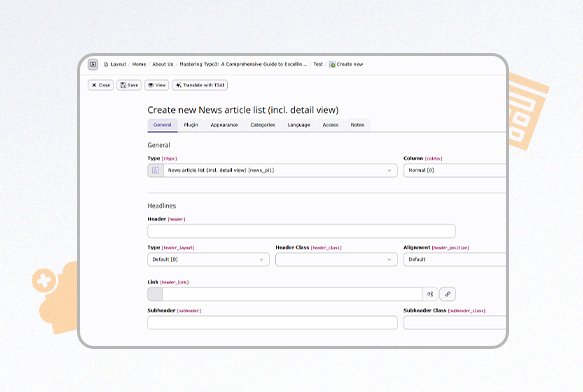
Task: Click into the Header text field
Action: [302, 231]
